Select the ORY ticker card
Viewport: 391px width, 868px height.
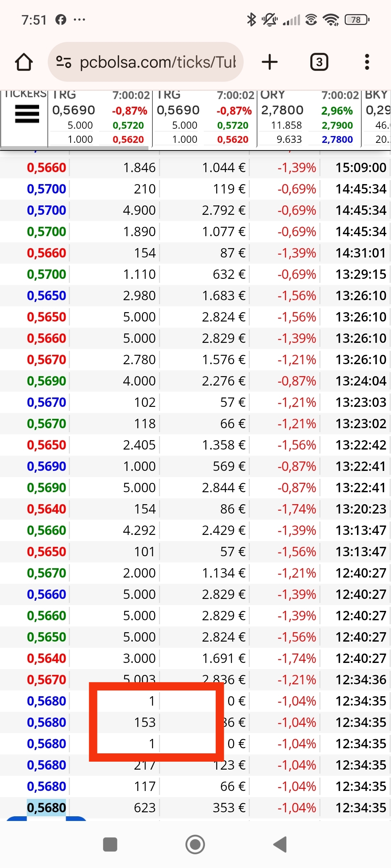(309, 118)
